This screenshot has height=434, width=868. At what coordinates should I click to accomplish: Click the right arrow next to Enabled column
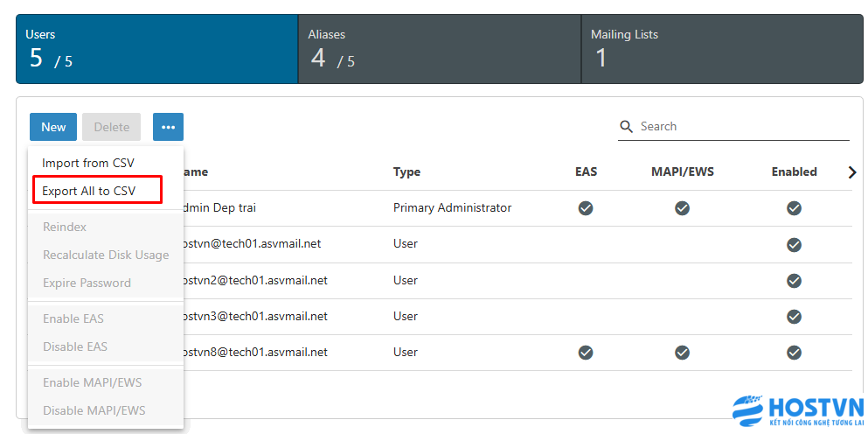click(x=852, y=172)
